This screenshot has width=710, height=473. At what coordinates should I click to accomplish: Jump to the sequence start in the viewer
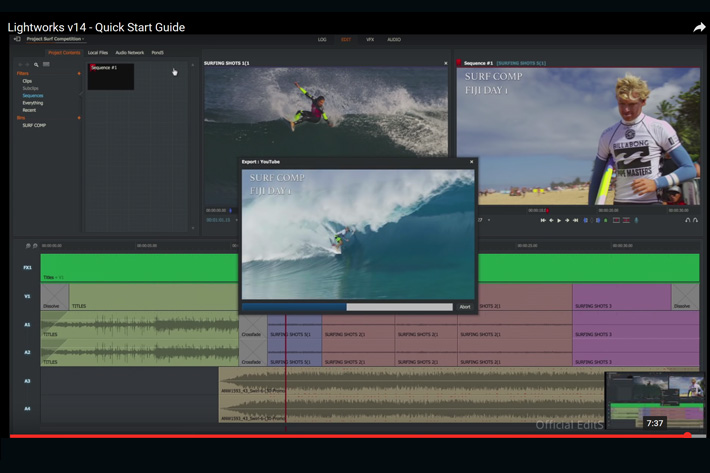(x=543, y=220)
